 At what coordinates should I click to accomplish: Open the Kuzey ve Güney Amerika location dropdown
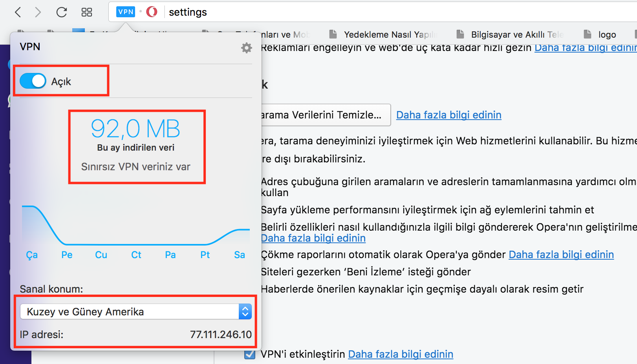click(136, 311)
